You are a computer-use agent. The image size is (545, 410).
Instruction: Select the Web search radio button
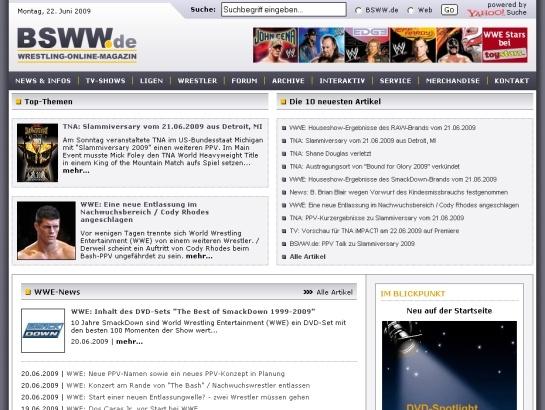click(410, 10)
